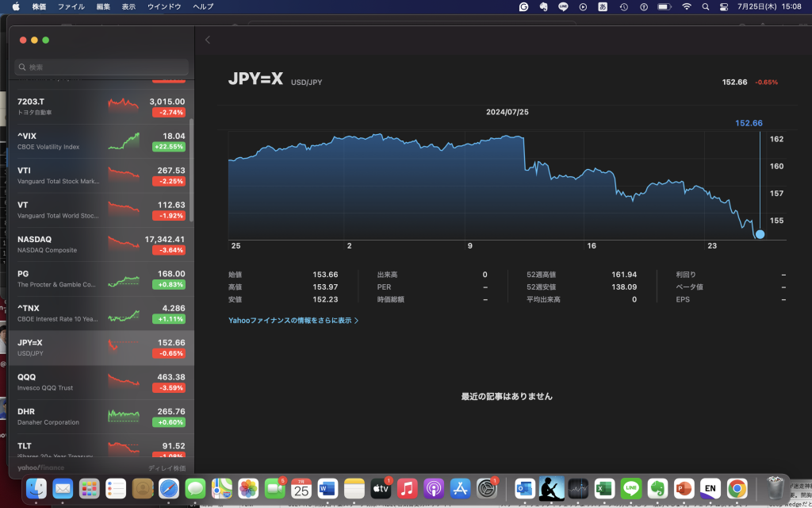This screenshot has width=812, height=508.
Task: Click the 検索 search field
Action: [x=101, y=67]
